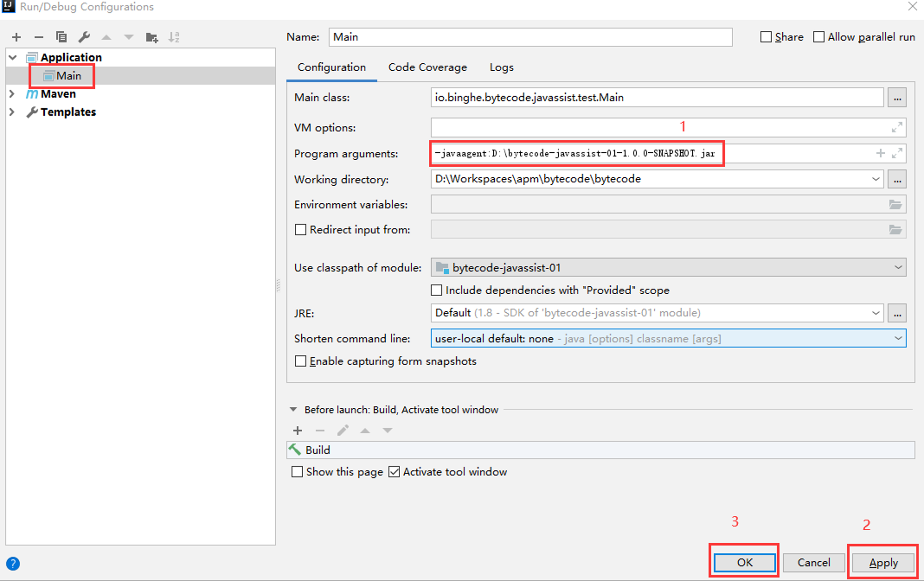Open the Shorten command line dropdown
924x581 pixels.
pyautogui.click(x=669, y=339)
